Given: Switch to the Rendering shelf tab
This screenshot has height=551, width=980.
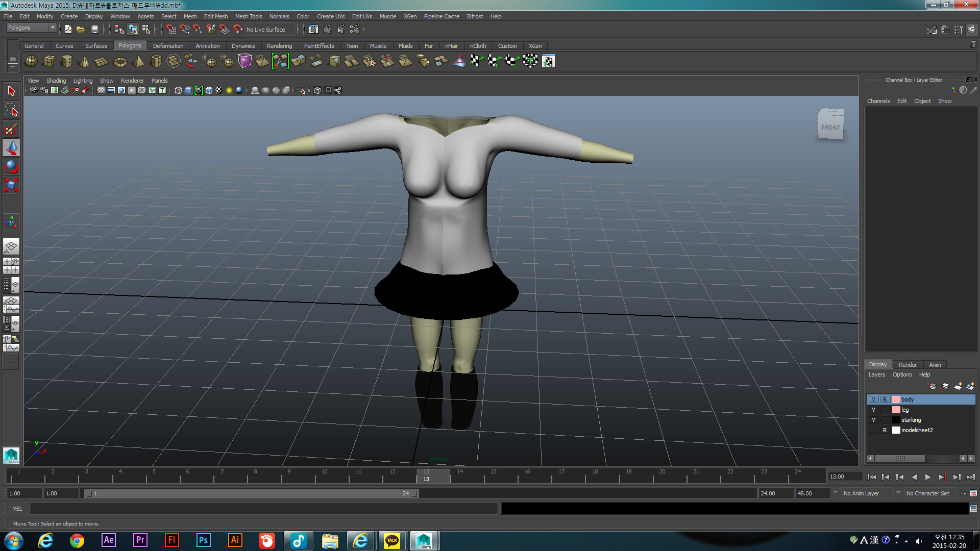Looking at the screenshot, I should click(x=279, y=46).
